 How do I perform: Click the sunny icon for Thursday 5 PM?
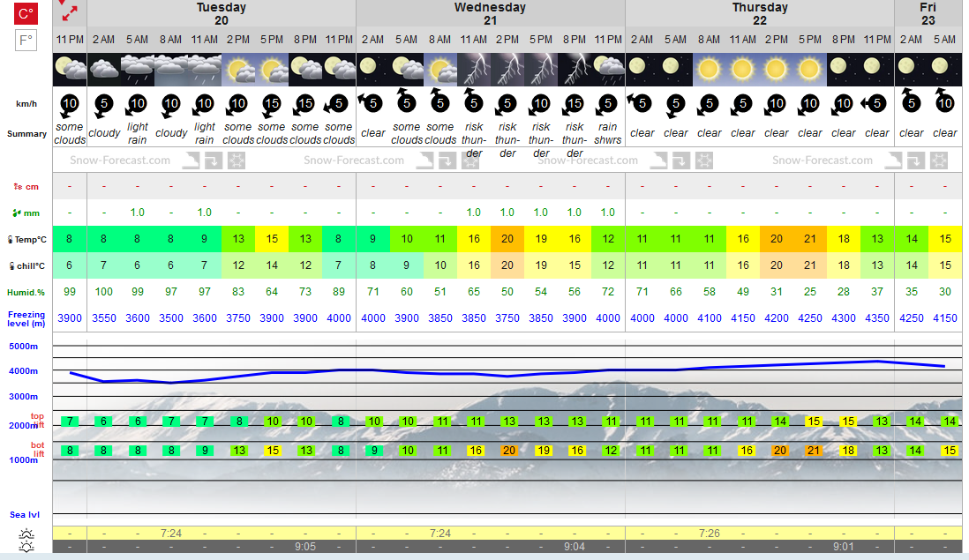(809, 70)
